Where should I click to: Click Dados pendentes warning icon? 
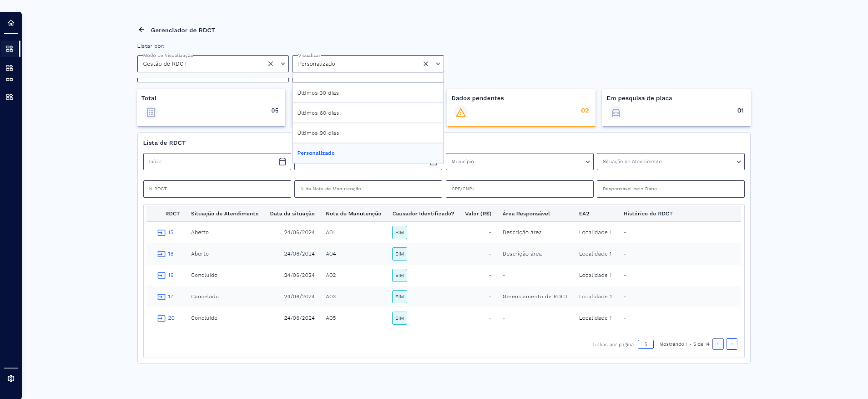pyautogui.click(x=461, y=113)
